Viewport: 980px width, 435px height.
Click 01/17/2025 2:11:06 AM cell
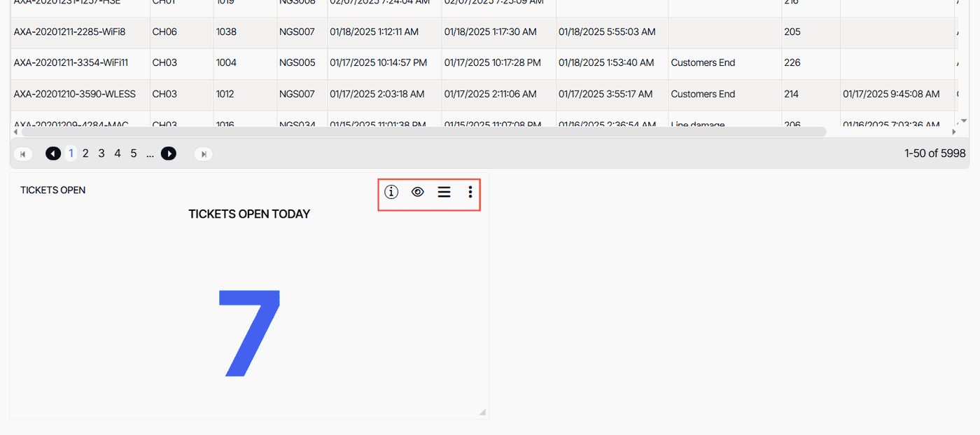click(x=499, y=95)
